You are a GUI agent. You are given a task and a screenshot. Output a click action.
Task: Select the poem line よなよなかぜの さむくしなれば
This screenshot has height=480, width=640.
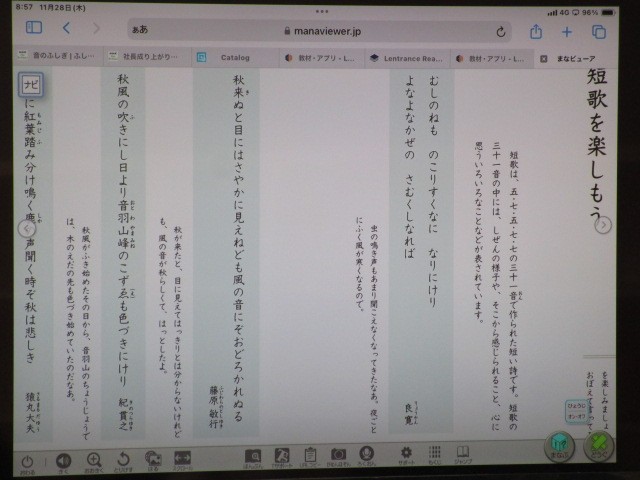[x=409, y=167]
